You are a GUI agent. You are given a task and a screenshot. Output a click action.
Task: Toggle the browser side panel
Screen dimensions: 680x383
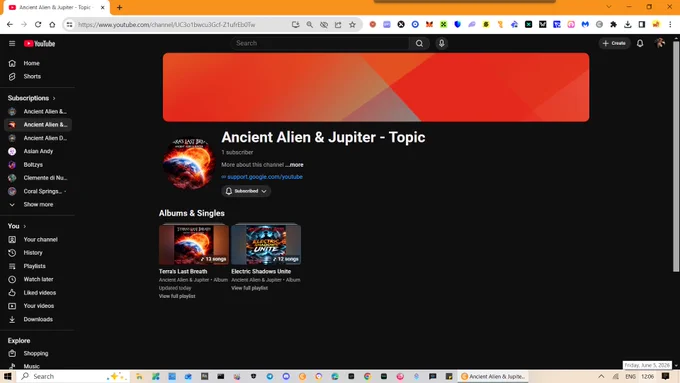(x=642, y=25)
